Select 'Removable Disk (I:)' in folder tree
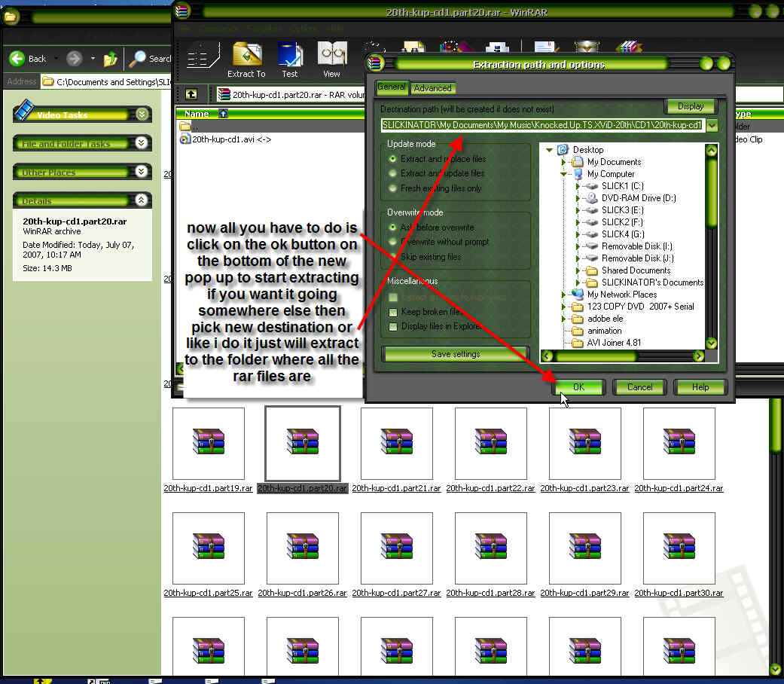784x684 pixels. point(637,246)
